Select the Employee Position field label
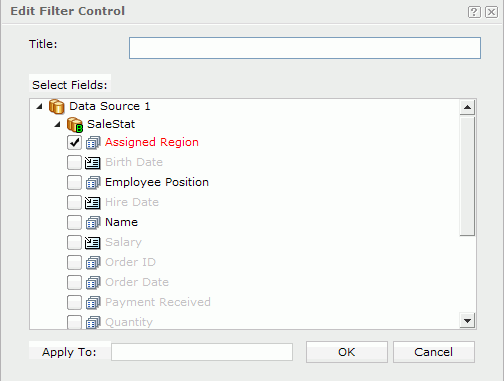The image size is (504, 381). coord(157,182)
